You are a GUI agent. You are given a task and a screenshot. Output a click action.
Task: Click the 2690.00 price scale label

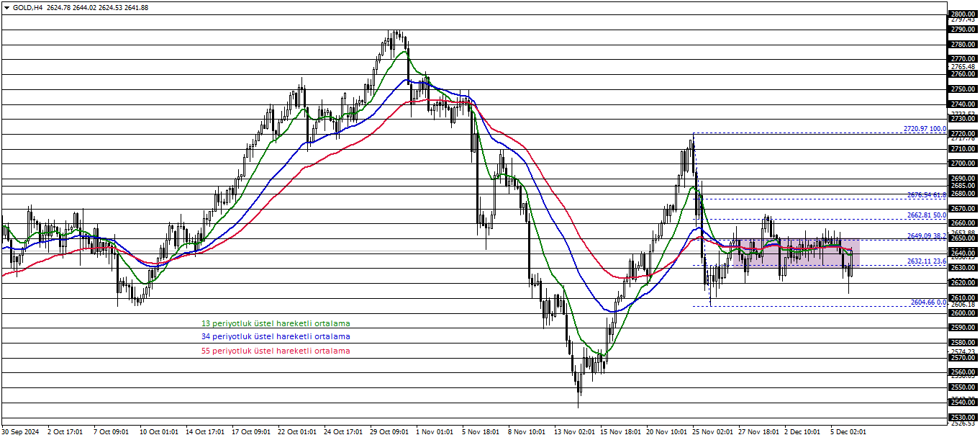963,179
